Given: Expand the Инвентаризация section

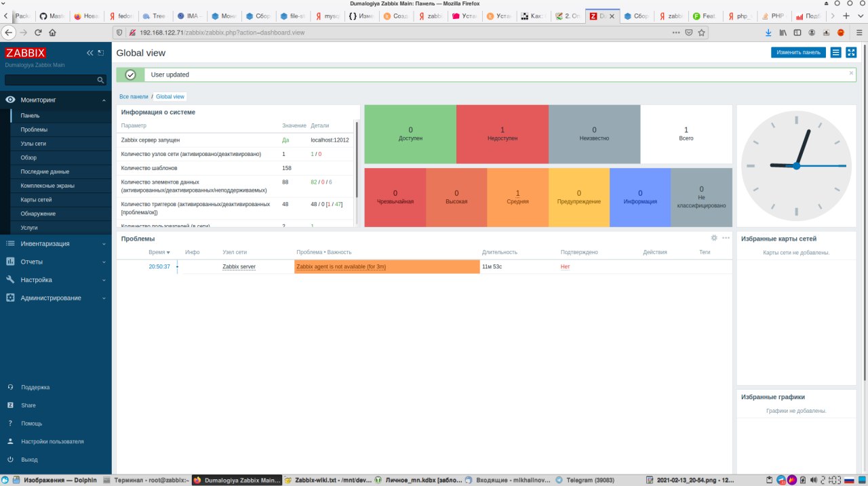Looking at the screenshot, I should 56,244.
